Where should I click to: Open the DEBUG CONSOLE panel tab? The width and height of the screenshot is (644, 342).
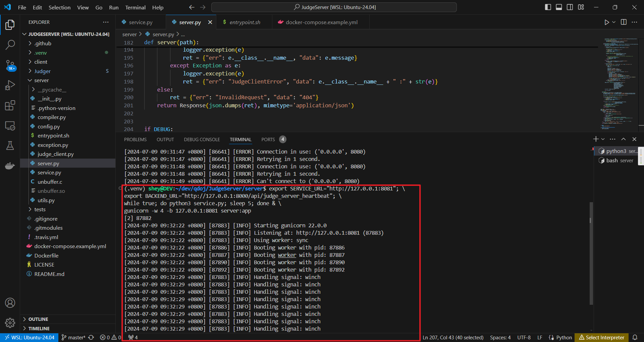pos(202,139)
